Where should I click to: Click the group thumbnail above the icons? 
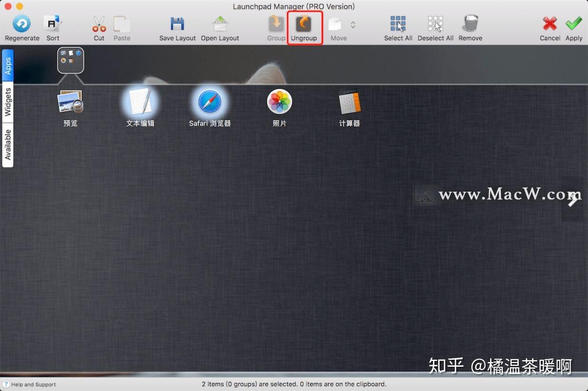(70, 60)
